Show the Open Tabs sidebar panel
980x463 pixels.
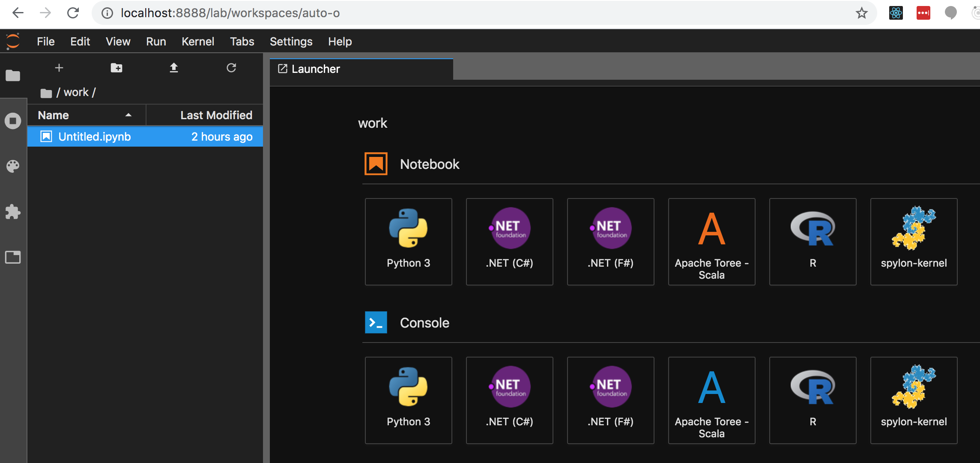coord(13,257)
